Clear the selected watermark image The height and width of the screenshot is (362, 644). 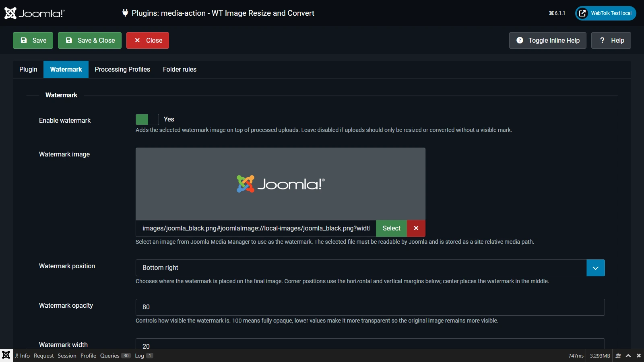pyautogui.click(x=416, y=228)
